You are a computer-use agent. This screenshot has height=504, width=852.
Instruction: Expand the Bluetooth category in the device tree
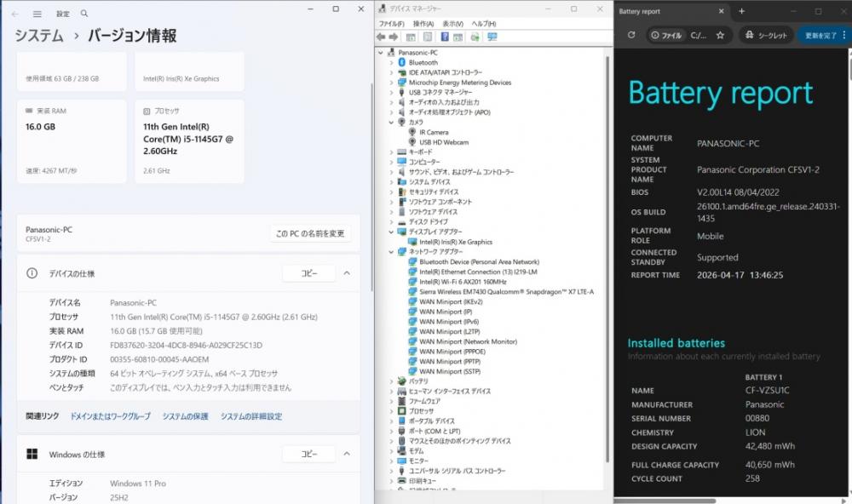392,63
